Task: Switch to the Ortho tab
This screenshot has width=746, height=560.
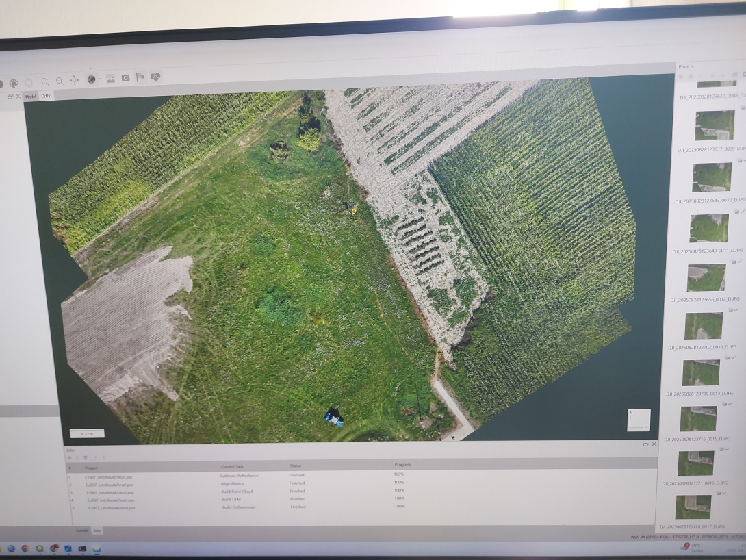Action: [x=47, y=96]
